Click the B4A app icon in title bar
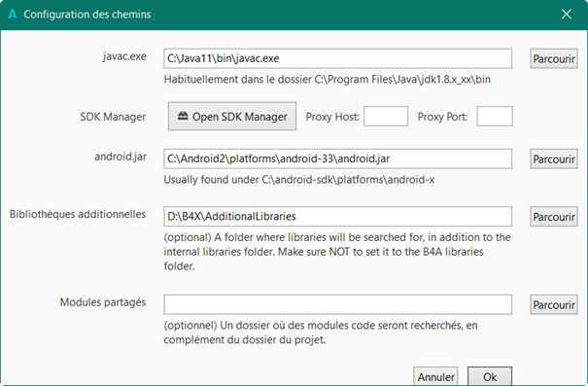The image size is (588, 386). tap(13, 15)
